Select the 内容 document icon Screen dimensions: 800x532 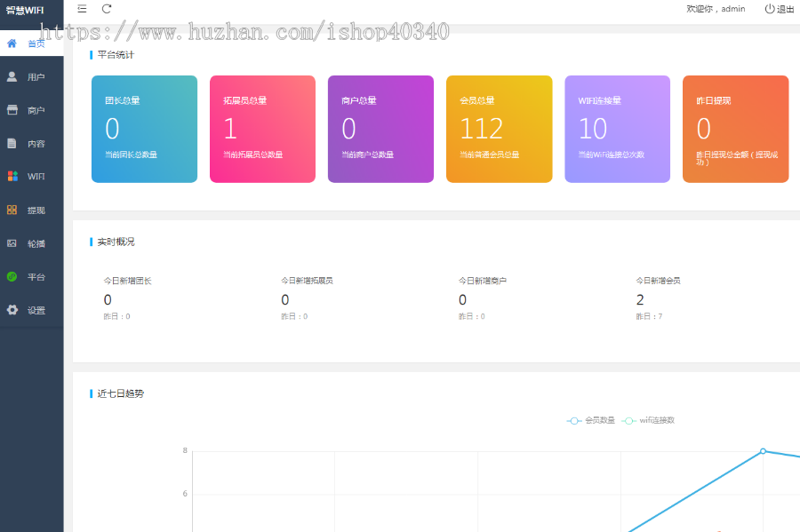(x=12, y=143)
